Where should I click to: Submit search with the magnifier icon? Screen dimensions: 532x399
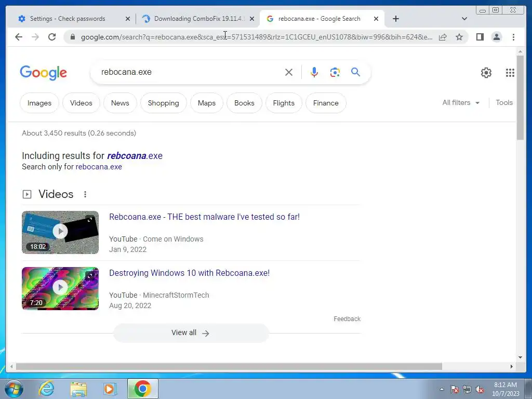pos(355,72)
